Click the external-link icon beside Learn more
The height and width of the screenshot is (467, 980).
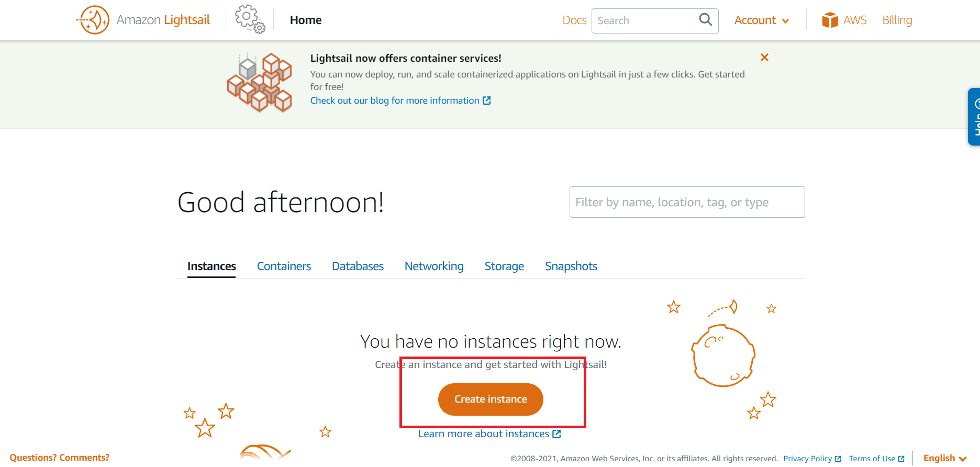[x=557, y=434]
